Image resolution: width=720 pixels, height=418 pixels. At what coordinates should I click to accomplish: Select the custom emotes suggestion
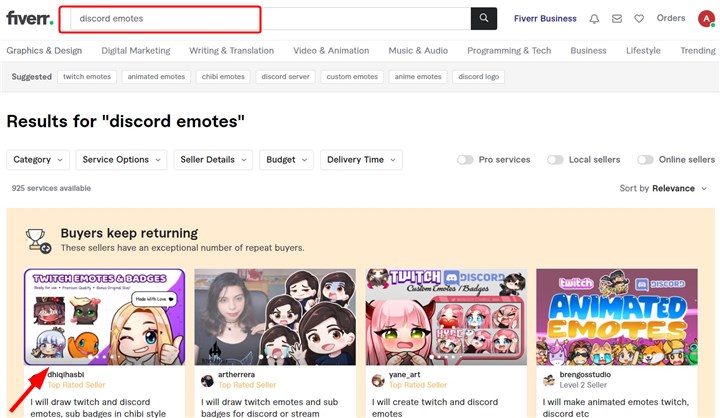[x=352, y=77]
